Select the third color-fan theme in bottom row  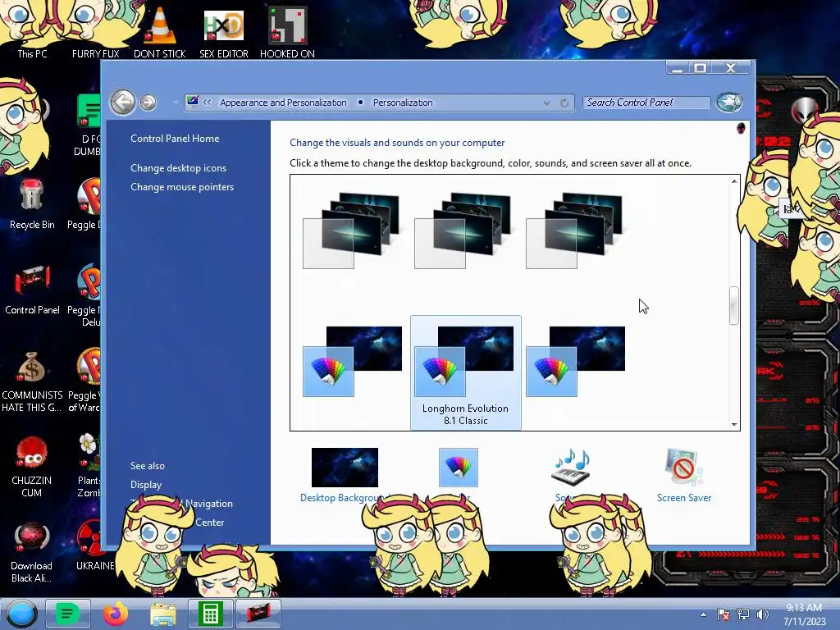point(575,362)
